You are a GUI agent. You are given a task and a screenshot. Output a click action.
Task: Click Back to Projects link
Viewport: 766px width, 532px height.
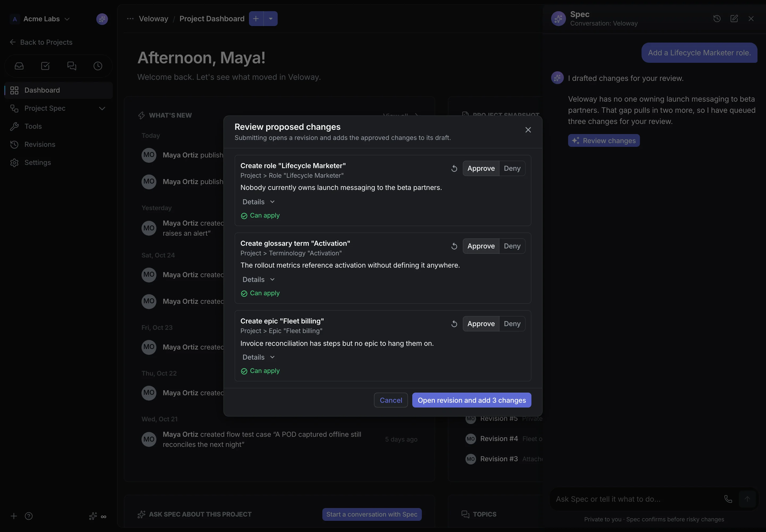click(x=41, y=42)
